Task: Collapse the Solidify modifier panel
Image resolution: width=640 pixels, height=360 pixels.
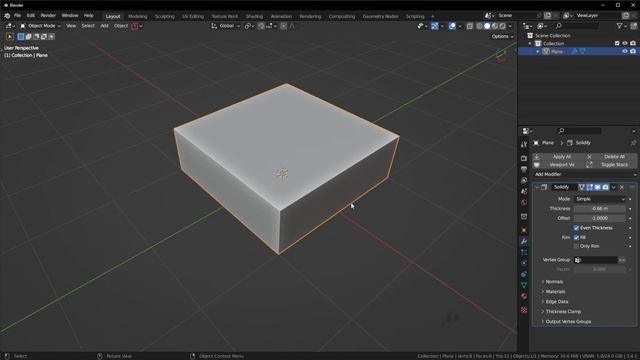Action: (x=537, y=187)
